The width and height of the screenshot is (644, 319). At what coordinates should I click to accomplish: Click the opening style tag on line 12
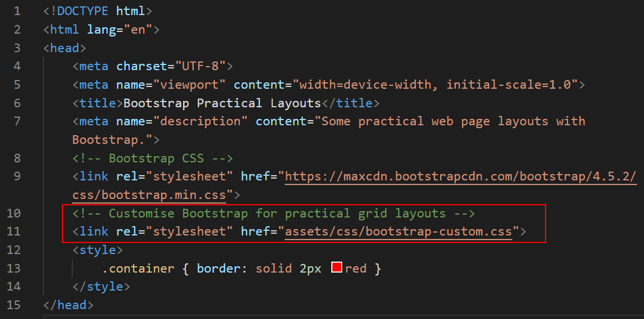click(97, 250)
